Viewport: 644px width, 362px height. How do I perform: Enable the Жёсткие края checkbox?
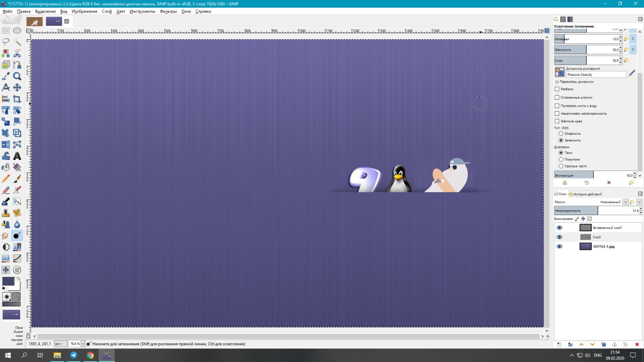click(x=557, y=121)
